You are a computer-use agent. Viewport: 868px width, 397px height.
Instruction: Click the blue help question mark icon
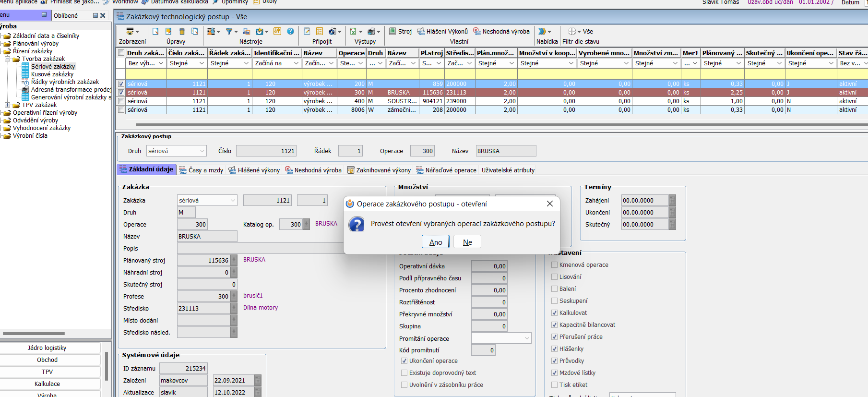(290, 32)
